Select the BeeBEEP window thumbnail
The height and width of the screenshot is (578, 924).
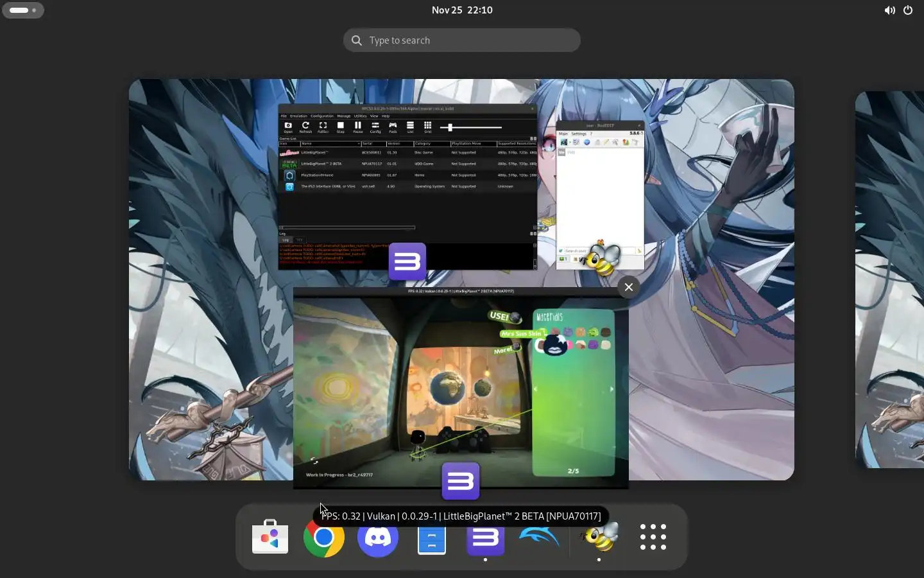tap(600, 195)
